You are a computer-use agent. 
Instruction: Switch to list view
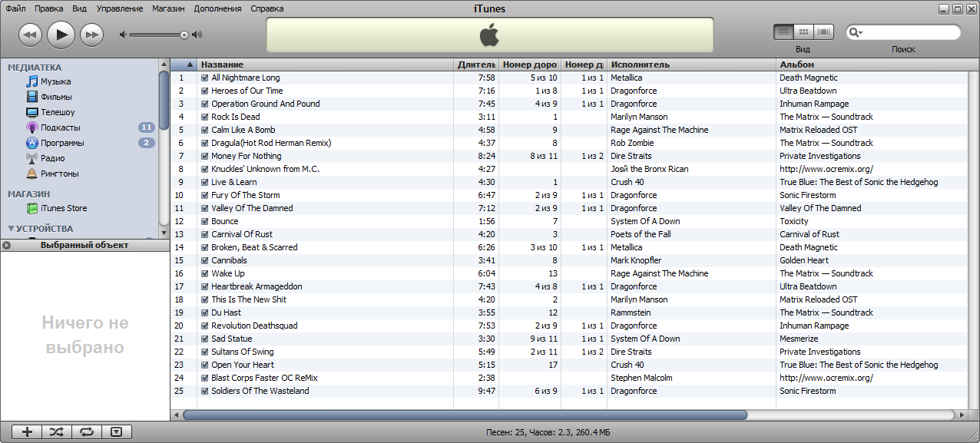coord(783,32)
